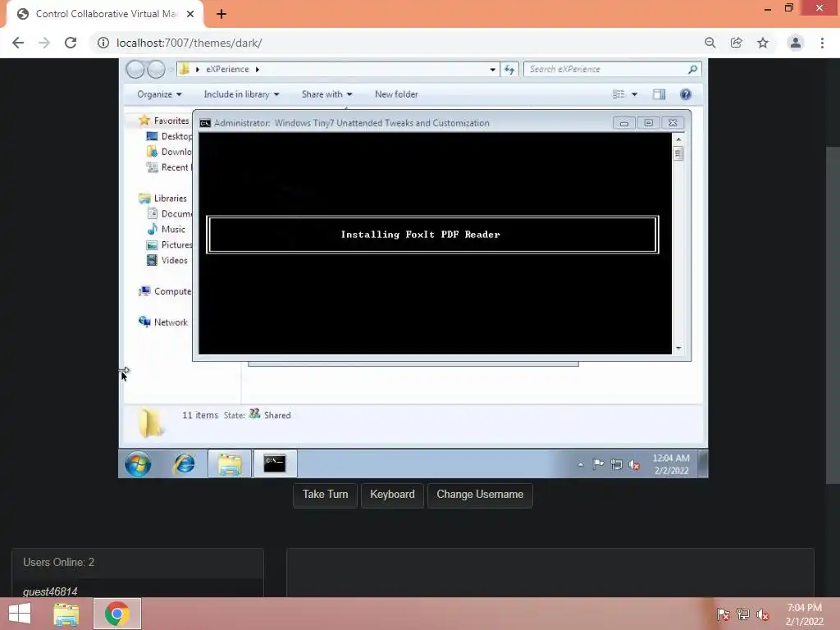Click the Search eXPerience field

pos(612,69)
